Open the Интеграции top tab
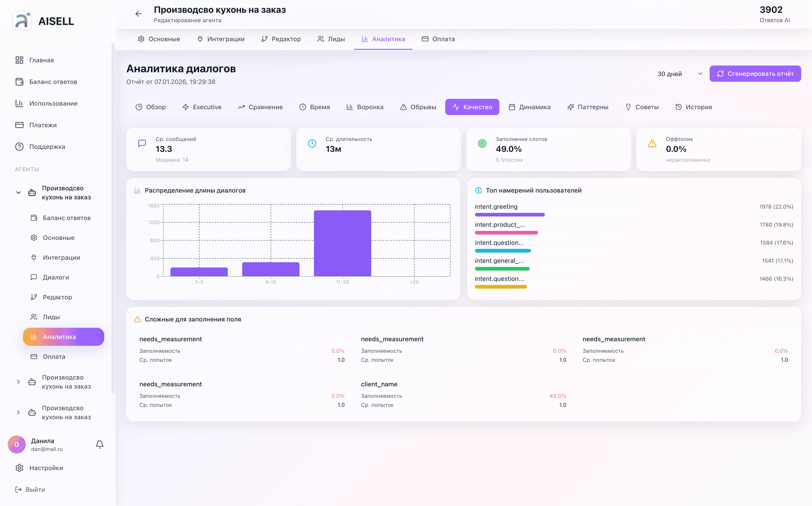812x506 pixels. [221, 39]
